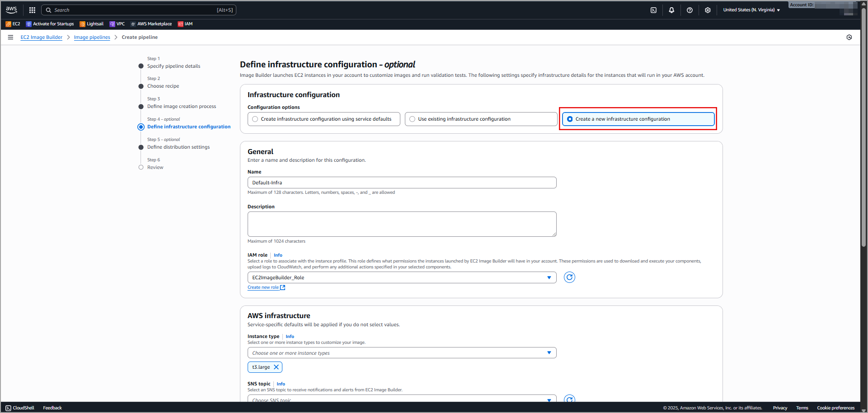Go to Step 4 Define infrastructure configuration
The width and height of the screenshot is (868, 413).
point(189,127)
